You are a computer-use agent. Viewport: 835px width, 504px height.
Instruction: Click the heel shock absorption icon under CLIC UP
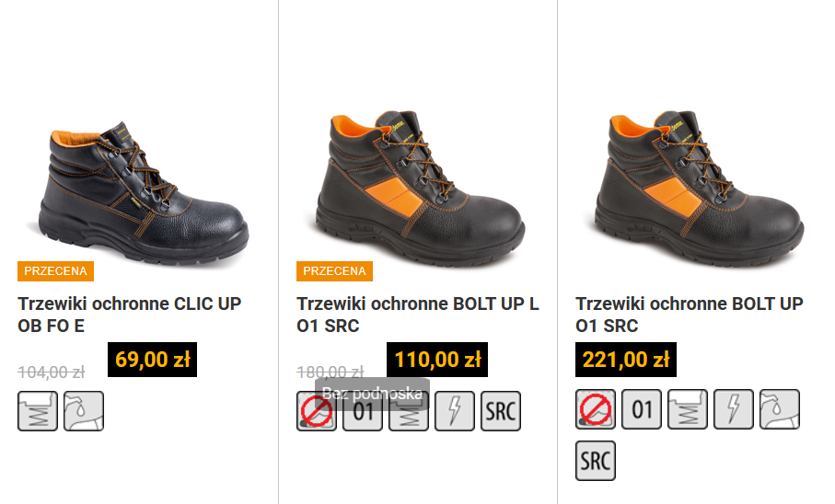point(38,411)
